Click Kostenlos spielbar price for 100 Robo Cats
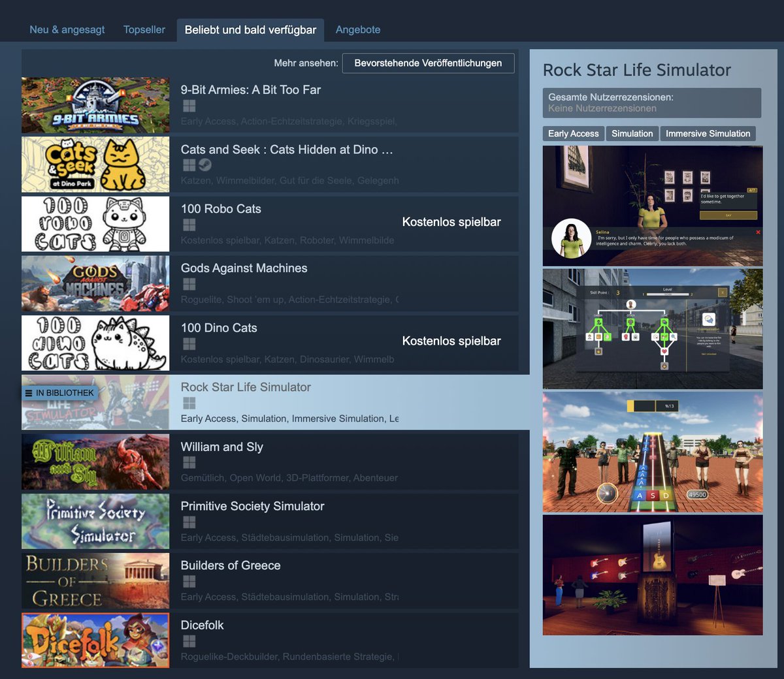The height and width of the screenshot is (679, 784). click(x=451, y=222)
